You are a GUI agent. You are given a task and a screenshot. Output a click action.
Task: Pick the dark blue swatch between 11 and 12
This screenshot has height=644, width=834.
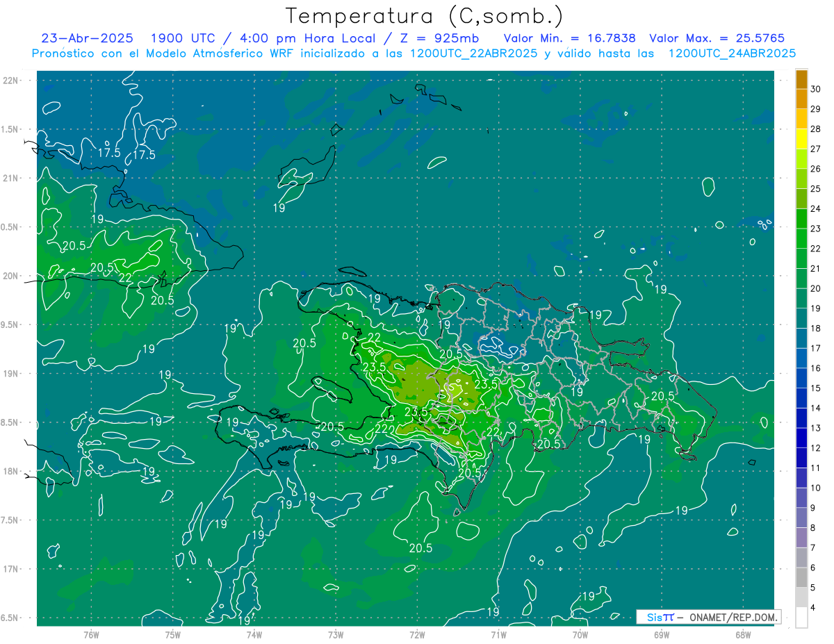coord(801,458)
